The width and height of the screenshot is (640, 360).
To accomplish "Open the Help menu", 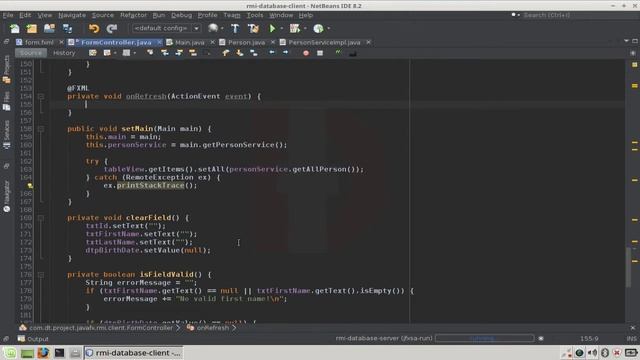I will click(x=306, y=15).
